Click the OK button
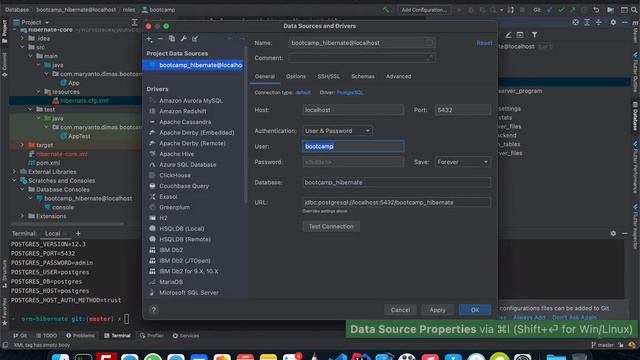Viewport: 640px width, 360px height. point(475,310)
